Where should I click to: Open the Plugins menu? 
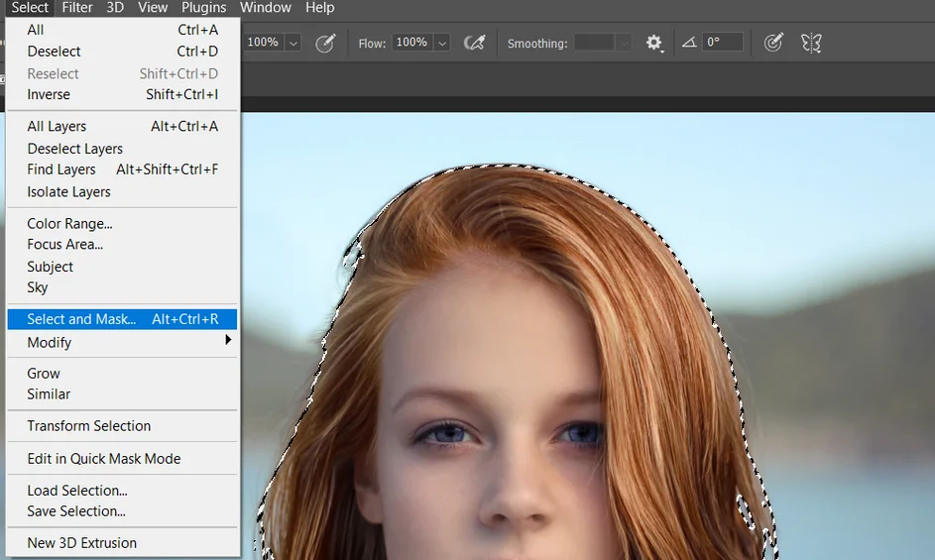[x=203, y=8]
